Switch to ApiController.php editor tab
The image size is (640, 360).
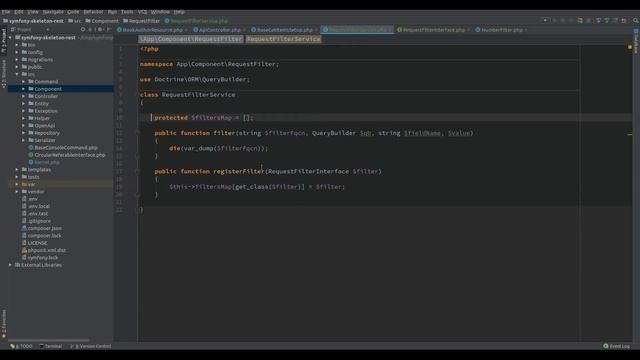219,30
